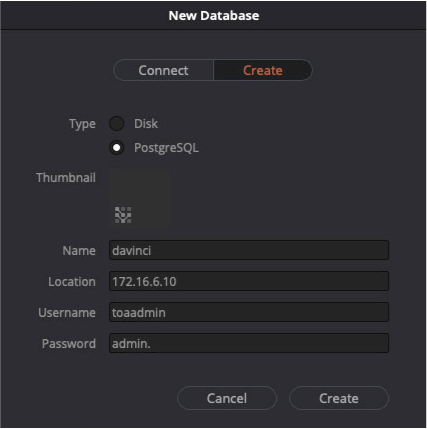The height and width of the screenshot is (429, 427).
Task: Click the Location label
Action: [72, 282]
